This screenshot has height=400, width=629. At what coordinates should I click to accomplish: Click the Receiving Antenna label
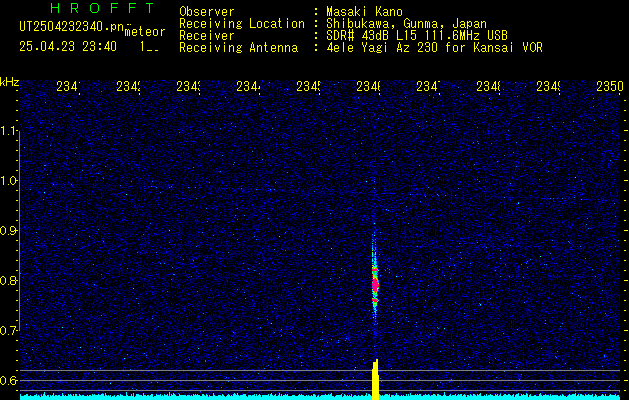pyautogui.click(x=238, y=48)
